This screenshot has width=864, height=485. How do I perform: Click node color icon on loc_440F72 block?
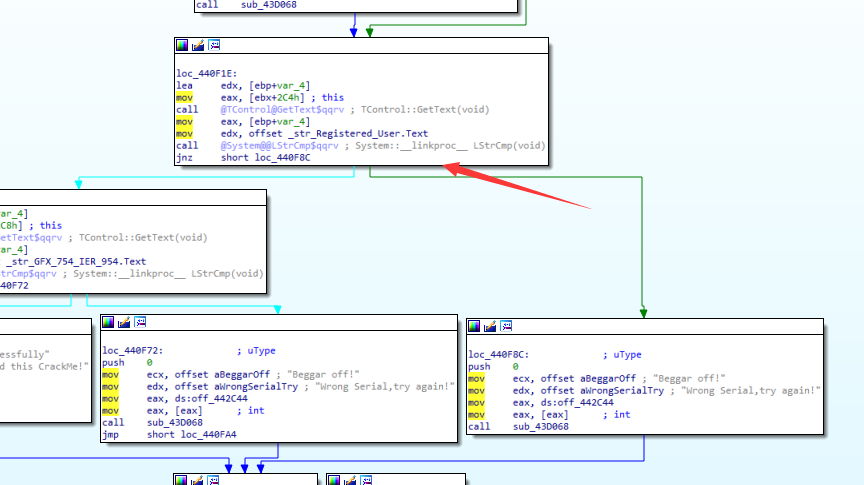tap(109, 322)
